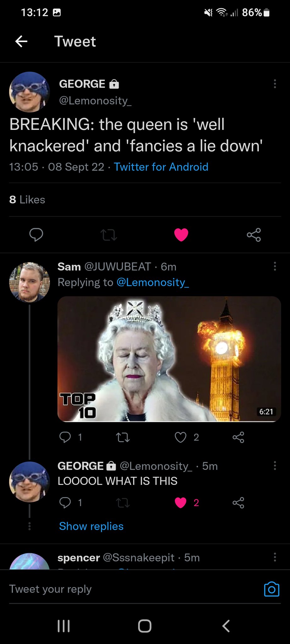Viewport: 290px width, 644px height.
Task: Unlike the main tweet's pink heart
Action: (x=181, y=235)
